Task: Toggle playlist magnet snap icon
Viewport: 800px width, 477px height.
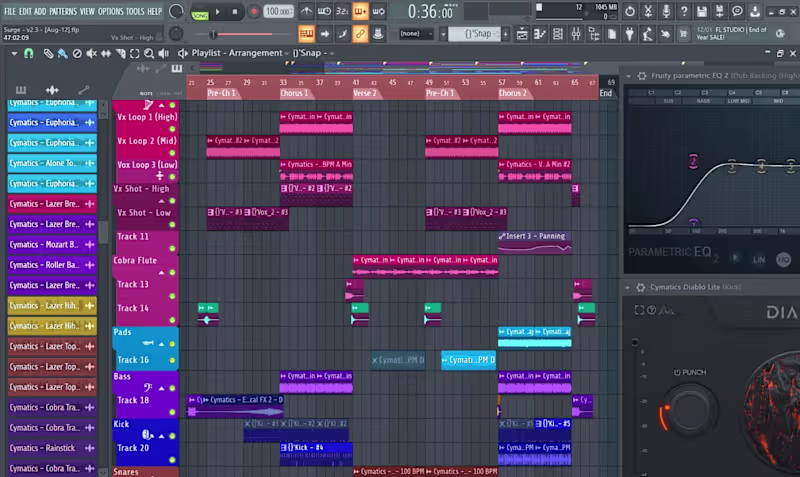Action: click(x=29, y=53)
